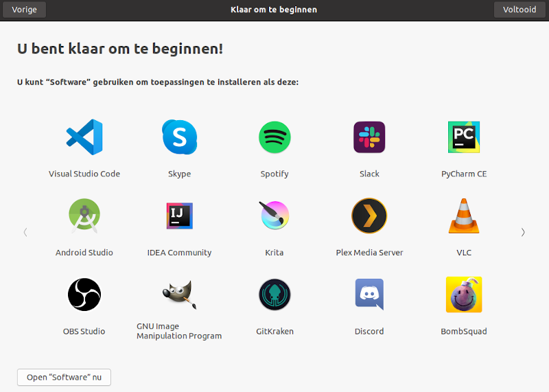Go to previous apps with left chevron
This screenshot has height=392, width=549.
[25, 232]
